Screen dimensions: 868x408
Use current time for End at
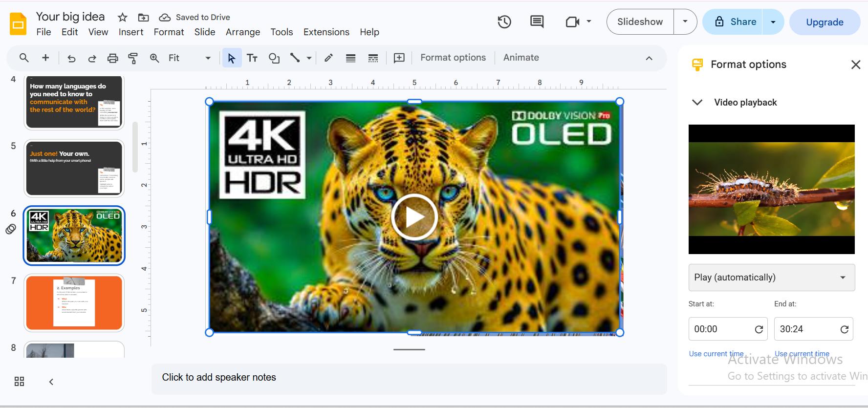tap(802, 354)
